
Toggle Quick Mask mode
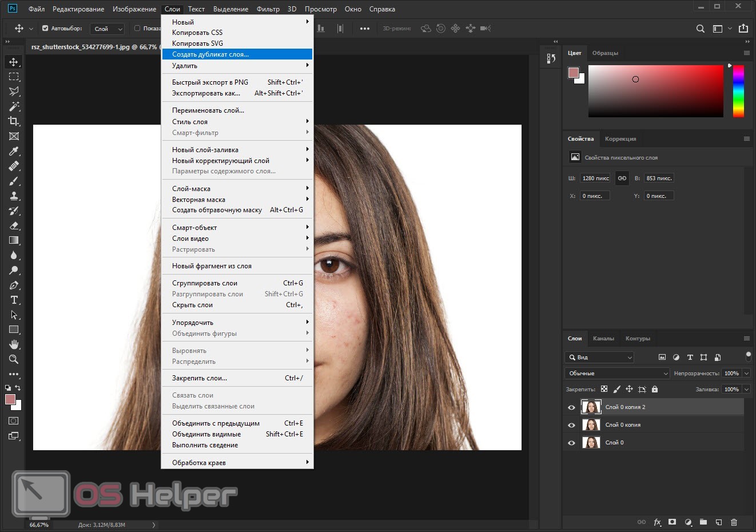coord(14,420)
